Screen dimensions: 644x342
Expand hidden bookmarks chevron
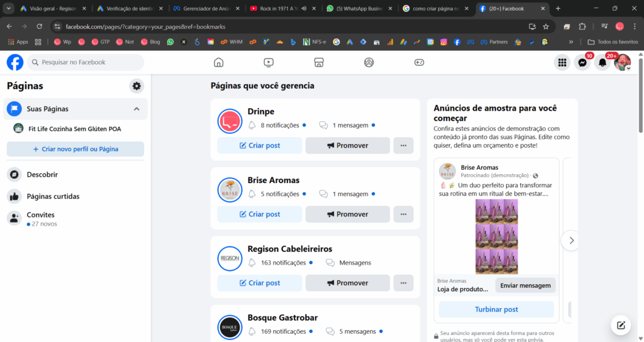pos(571,42)
